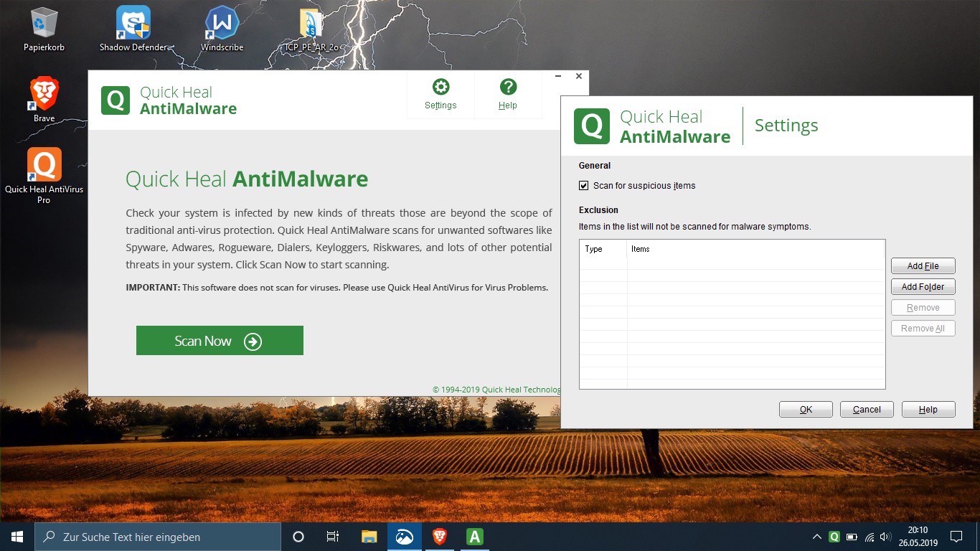Open the taskbar clock showing 20:10
The height and width of the screenshot is (551, 980).
(x=918, y=537)
